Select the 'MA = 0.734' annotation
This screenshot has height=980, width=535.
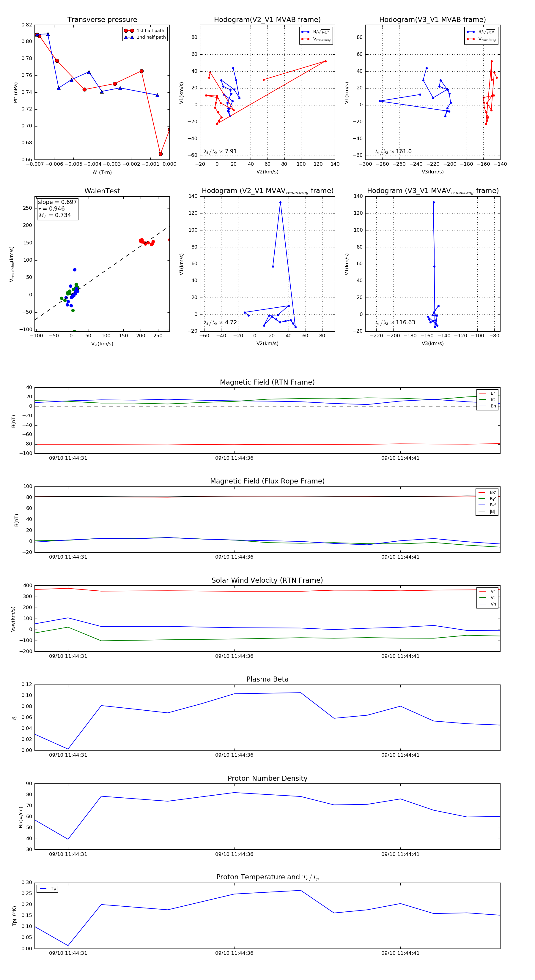coord(54,215)
